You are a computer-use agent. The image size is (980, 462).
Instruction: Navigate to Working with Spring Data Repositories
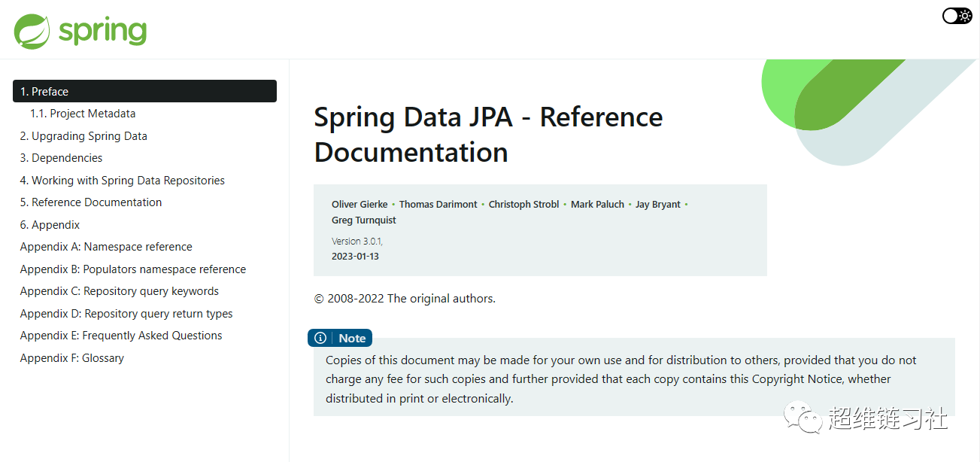122,181
